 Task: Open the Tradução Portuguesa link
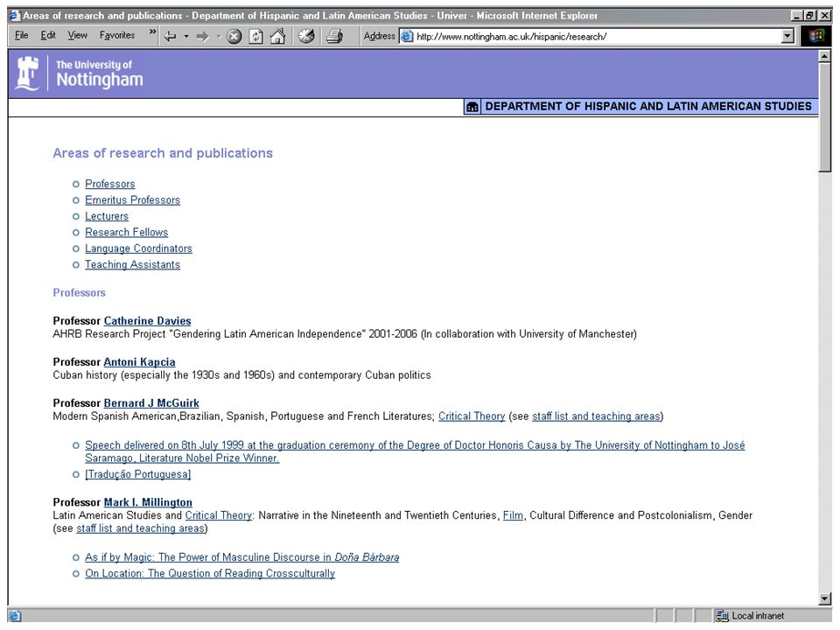(137, 474)
